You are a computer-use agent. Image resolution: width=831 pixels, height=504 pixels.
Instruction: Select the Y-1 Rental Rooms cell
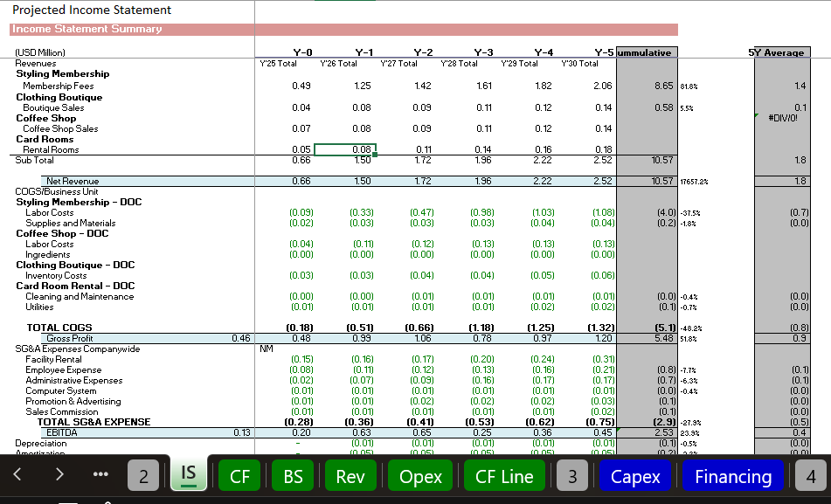click(345, 149)
